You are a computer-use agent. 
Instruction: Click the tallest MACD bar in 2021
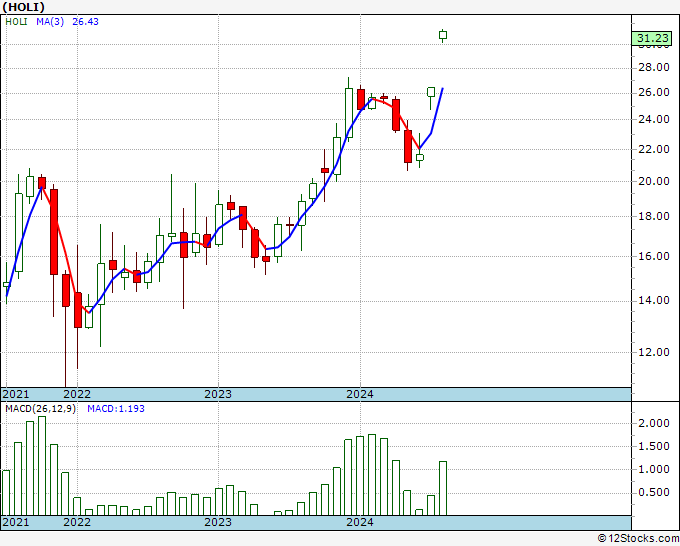coord(42,466)
